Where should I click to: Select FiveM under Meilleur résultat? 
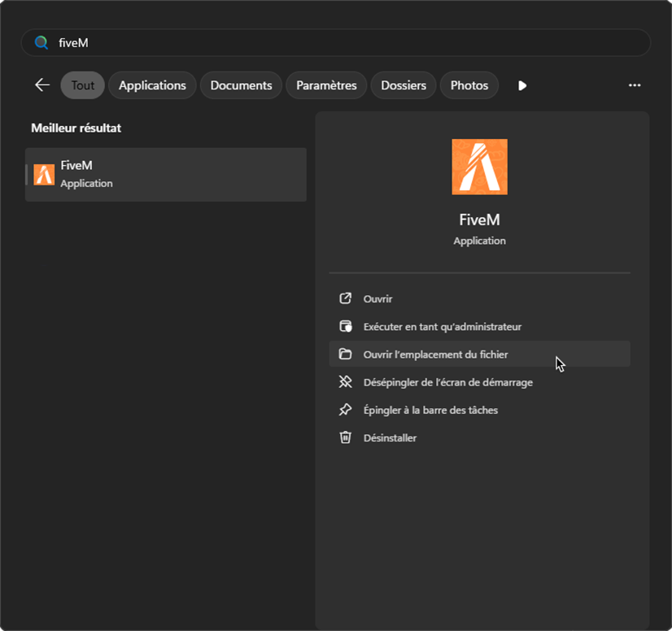[x=166, y=174]
